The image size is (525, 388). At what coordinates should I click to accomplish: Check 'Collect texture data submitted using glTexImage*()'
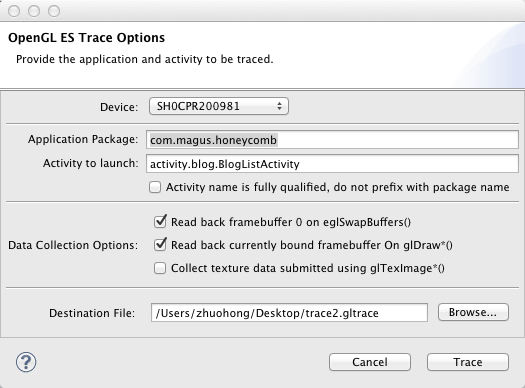[x=160, y=268]
